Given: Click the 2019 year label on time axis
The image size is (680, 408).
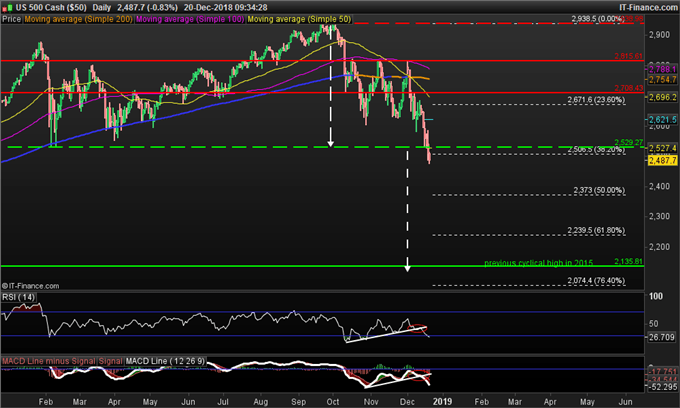Looking at the screenshot, I should [x=442, y=401].
